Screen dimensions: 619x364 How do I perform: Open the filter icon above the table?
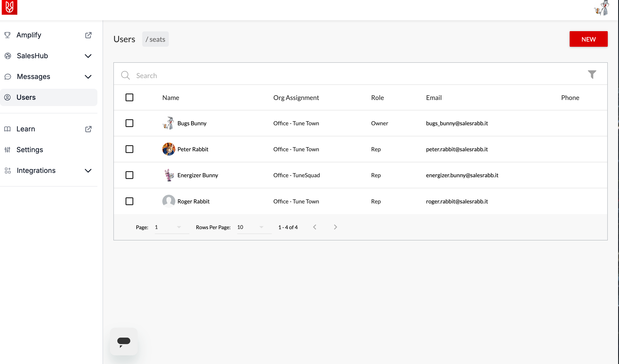[592, 74]
